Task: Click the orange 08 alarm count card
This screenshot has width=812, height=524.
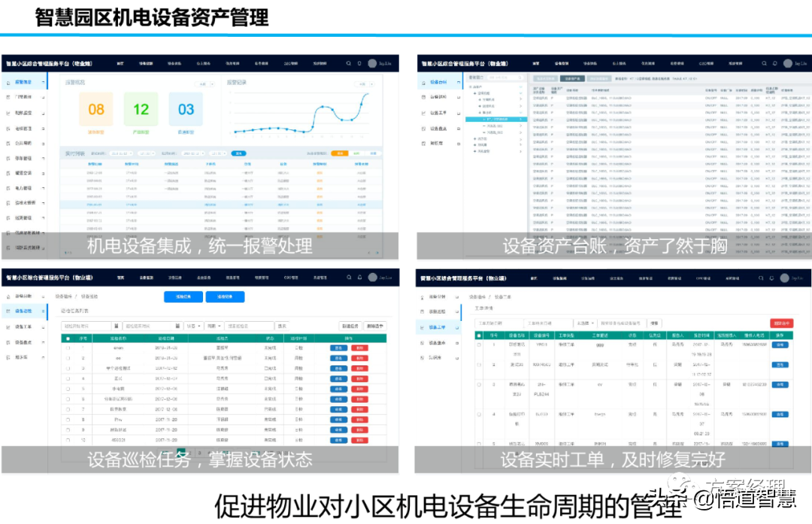Action: coord(95,109)
